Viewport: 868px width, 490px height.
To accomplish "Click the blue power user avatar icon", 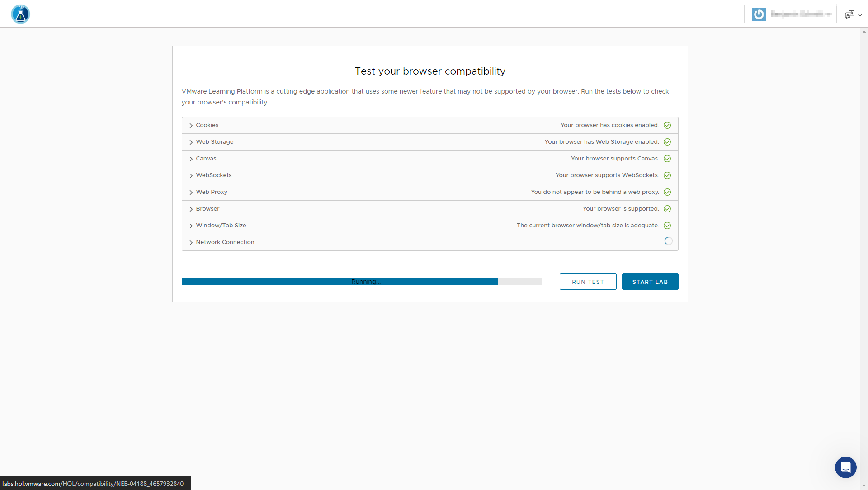I will [x=759, y=14].
